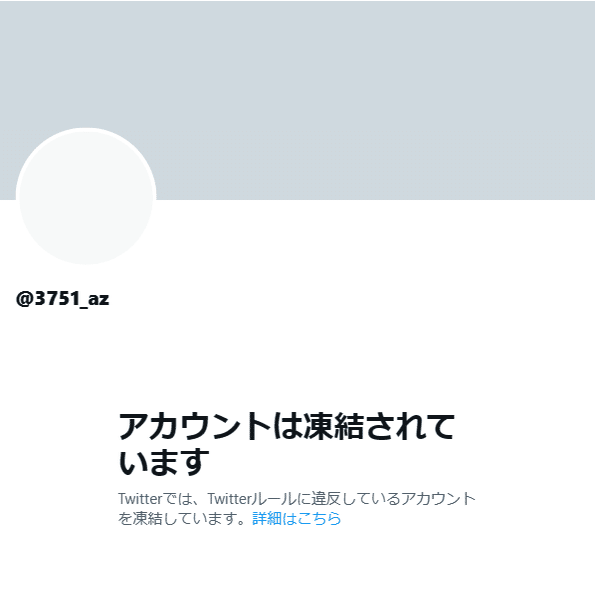
Task: Click the digits 3751 in the username
Action: point(57,298)
